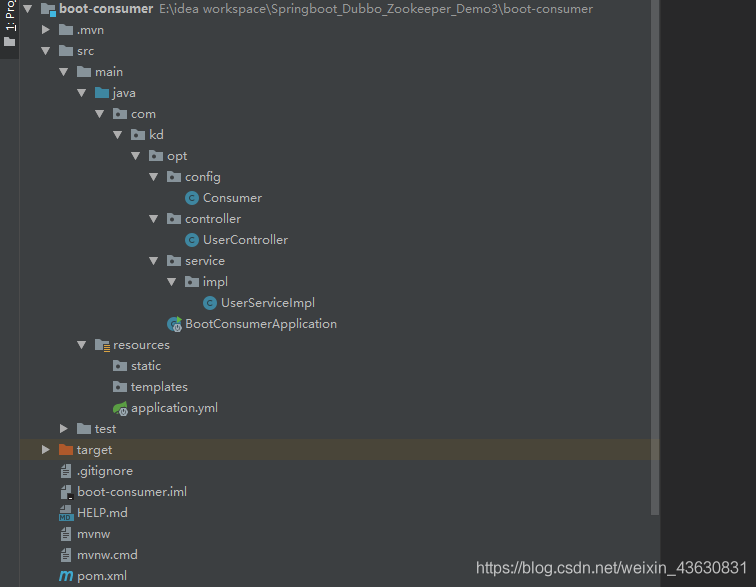Collapse the java source folder arrow
The image size is (756, 587).
pyautogui.click(x=81, y=93)
